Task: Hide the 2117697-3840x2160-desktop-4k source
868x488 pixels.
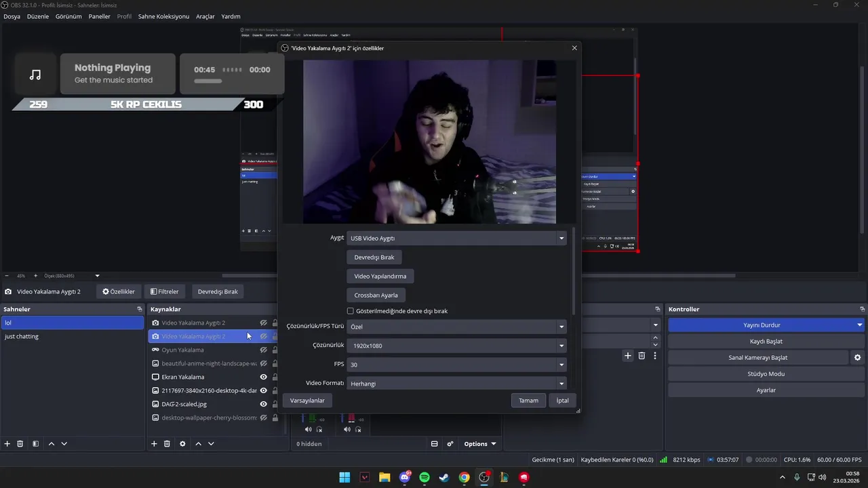Action: tap(264, 390)
